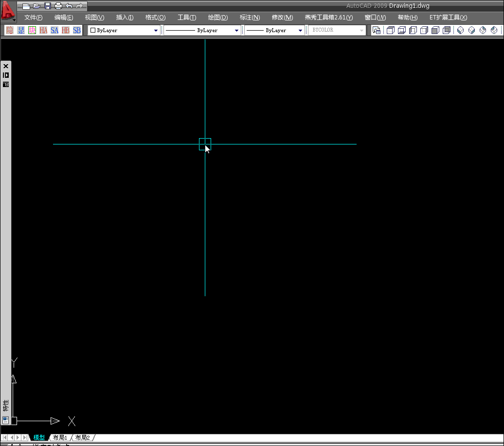
Task: Open the 编辑(E) menu
Action: (64, 18)
